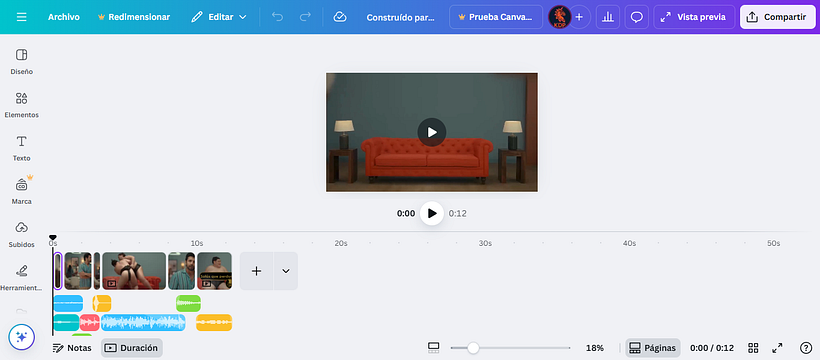Open the Archivo menu
The height and width of the screenshot is (360, 820).
coord(64,17)
